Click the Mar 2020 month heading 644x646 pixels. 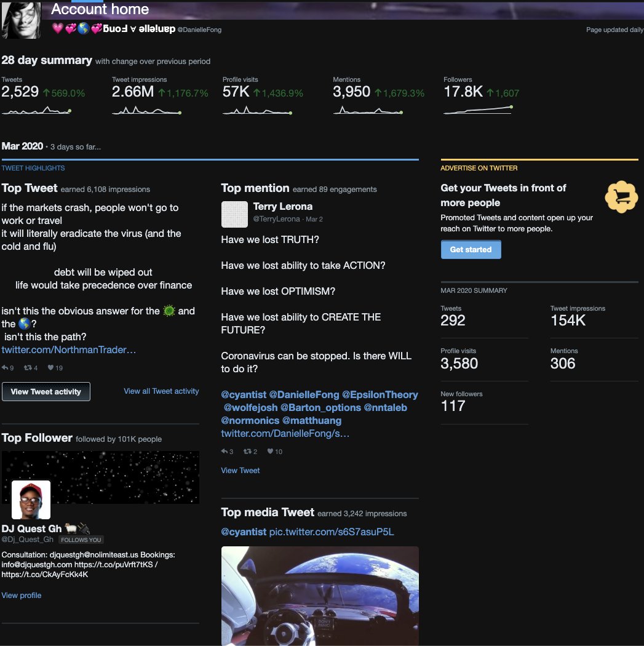tap(22, 146)
